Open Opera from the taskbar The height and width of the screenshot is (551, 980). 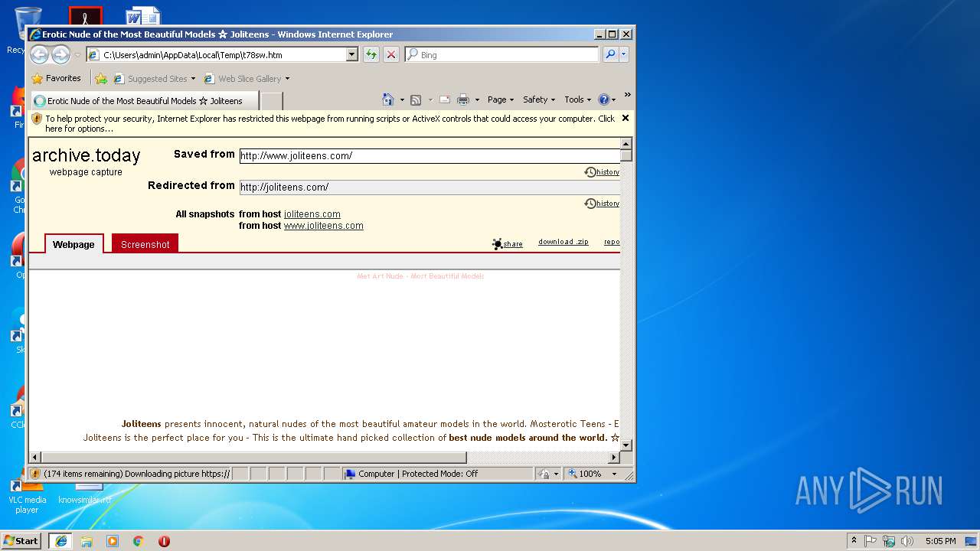click(164, 541)
